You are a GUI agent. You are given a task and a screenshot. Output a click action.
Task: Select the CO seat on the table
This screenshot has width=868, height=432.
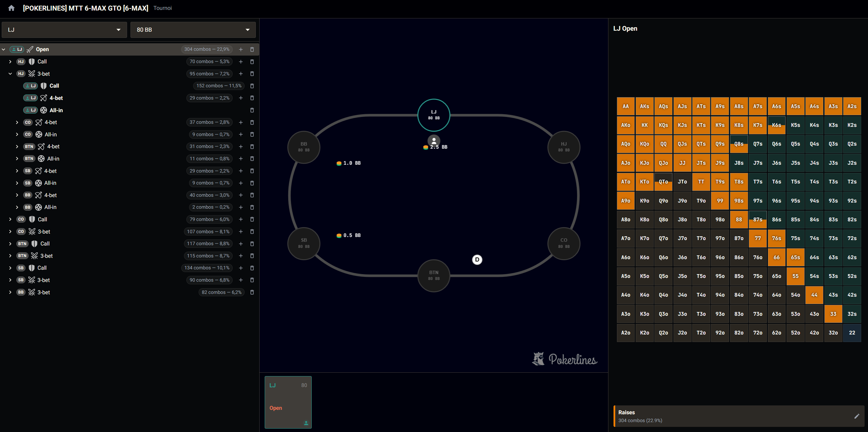click(564, 243)
